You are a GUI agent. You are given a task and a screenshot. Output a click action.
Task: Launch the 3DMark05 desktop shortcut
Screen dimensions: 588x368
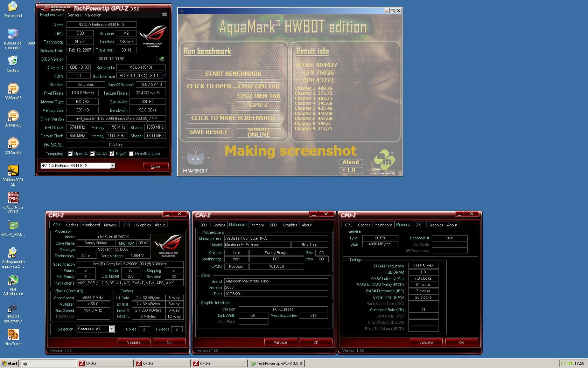pos(13,119)
